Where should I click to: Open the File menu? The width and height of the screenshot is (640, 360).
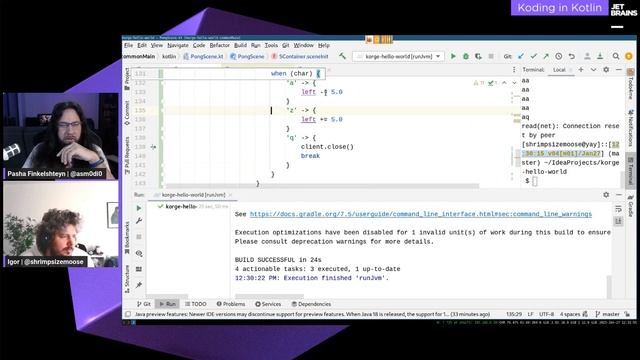point(129,45)
